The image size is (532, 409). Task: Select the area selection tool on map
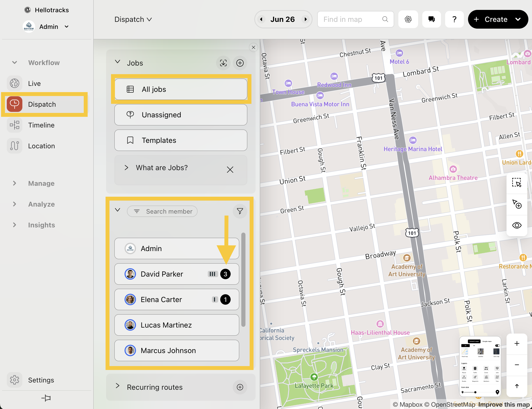coord(516,183)
